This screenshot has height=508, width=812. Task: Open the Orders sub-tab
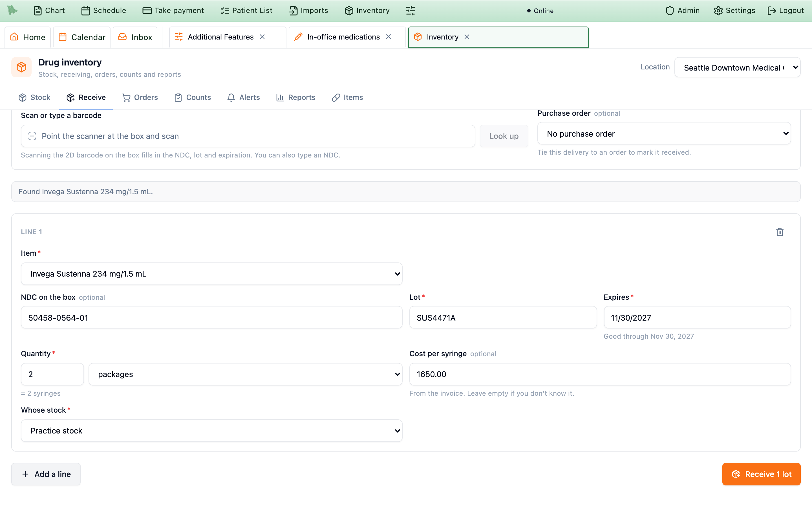point(140,97)
